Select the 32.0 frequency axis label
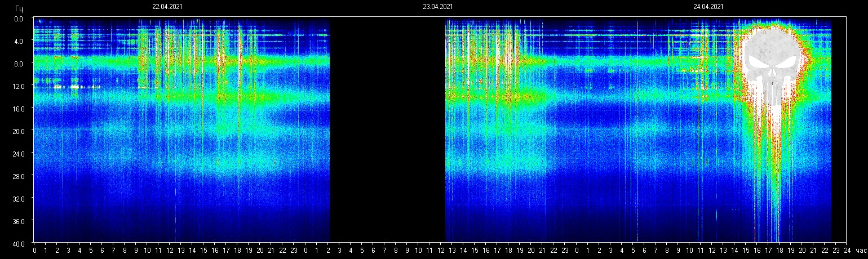 17,199
